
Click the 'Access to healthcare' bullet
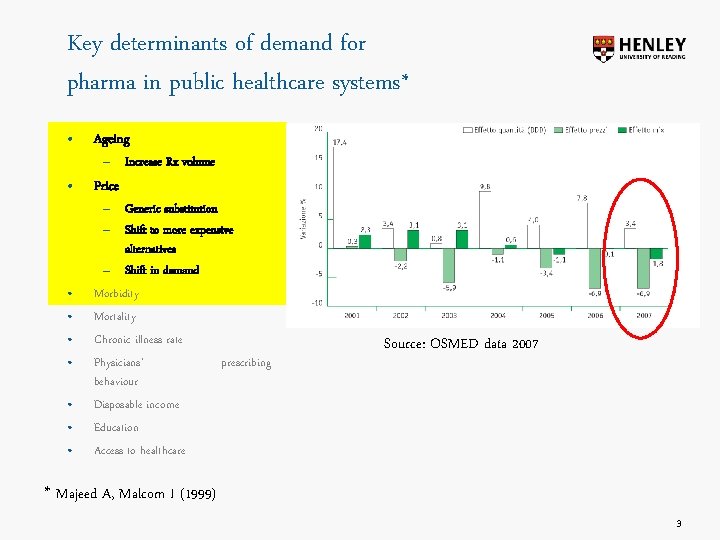[x=140, y=450]
